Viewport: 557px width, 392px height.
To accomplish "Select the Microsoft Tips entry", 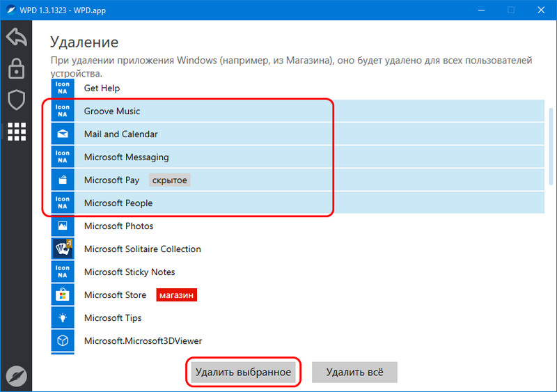I will [298, 317].
